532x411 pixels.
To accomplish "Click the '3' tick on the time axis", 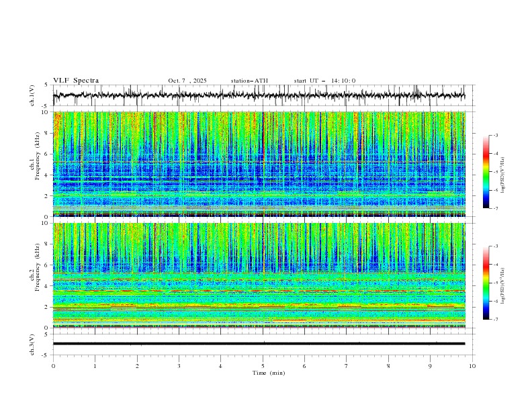I will [179, 366].
